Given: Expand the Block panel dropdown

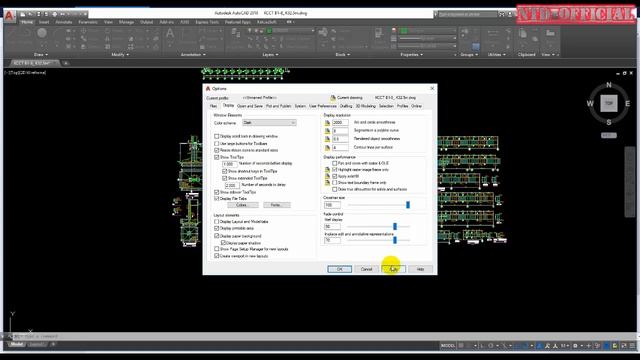Looking at the screenshot, I should [x=342, y=55].
